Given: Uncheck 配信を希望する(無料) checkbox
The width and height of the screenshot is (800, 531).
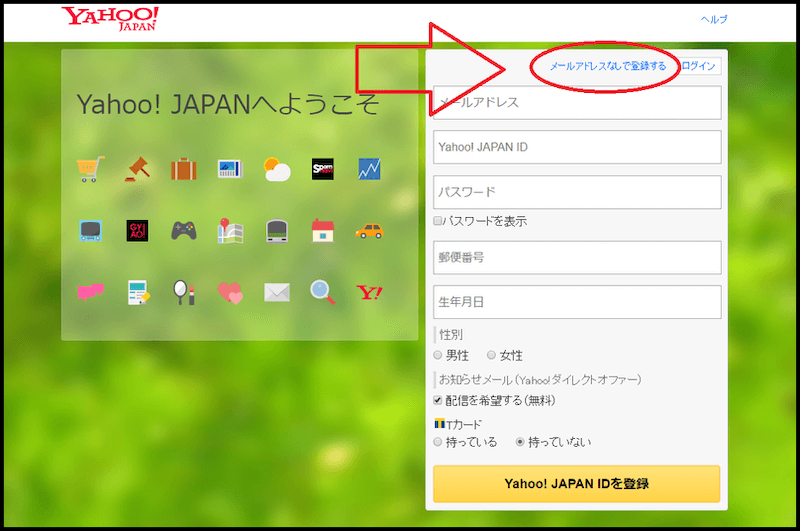Looking at the screenshot, I should [x=437, y=400].
